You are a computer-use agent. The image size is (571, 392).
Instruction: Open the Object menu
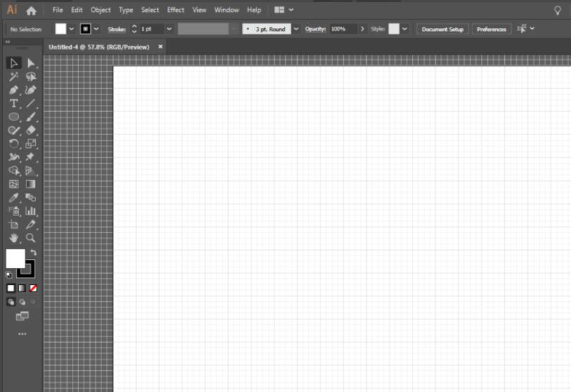point(101,10)
